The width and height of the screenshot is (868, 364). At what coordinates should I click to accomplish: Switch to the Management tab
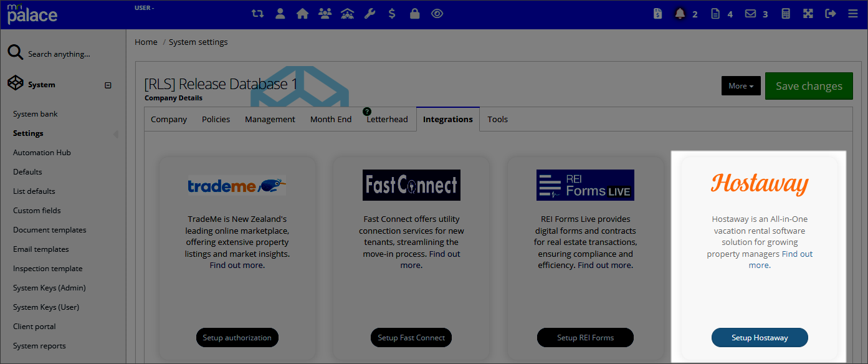270,119
